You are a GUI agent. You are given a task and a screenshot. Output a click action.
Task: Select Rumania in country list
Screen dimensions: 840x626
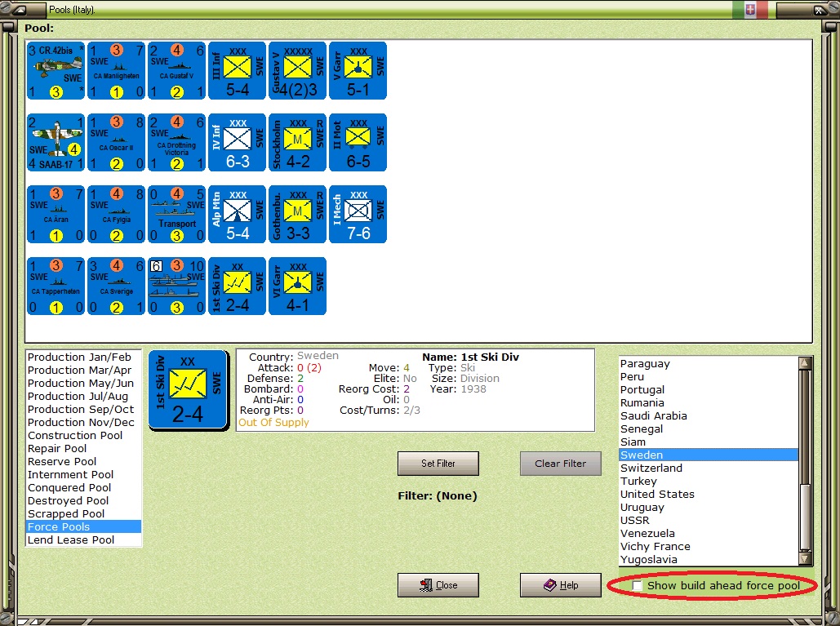(709, 402)
